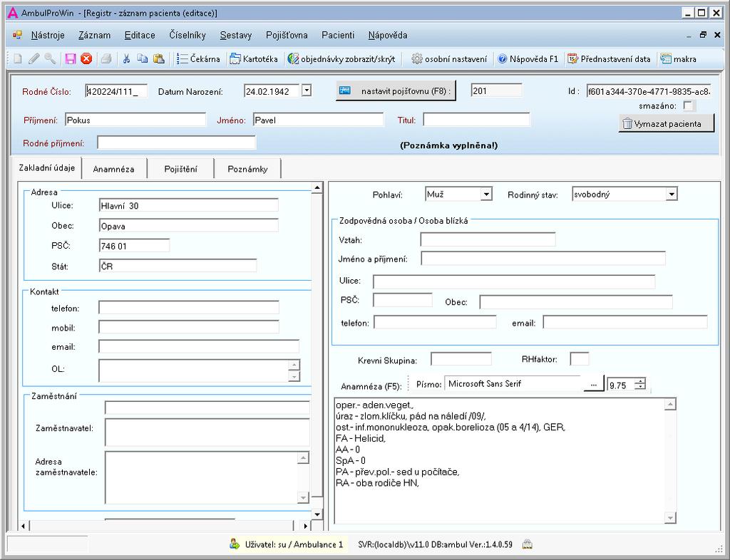Click the Jméno field containing Pavel
Screen dimensions: 730x560
pos(319,120)
